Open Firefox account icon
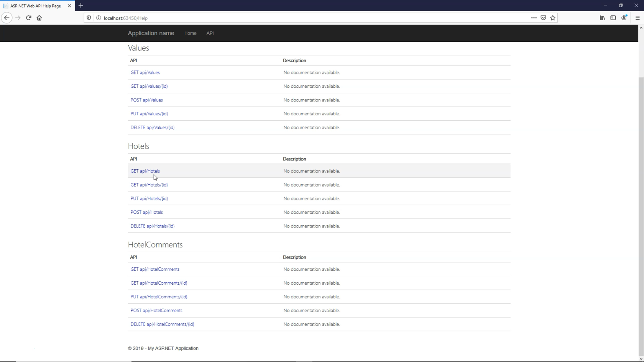This screenshot has width=644, height=362. 624,18
